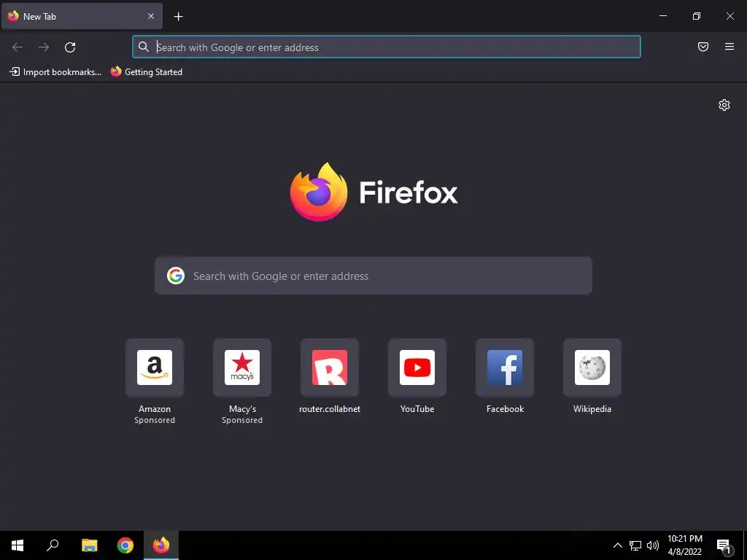The height and width of the screenshot is (560, 747).
Task: Restore down the Firefox window
Action: pos(697,16)
